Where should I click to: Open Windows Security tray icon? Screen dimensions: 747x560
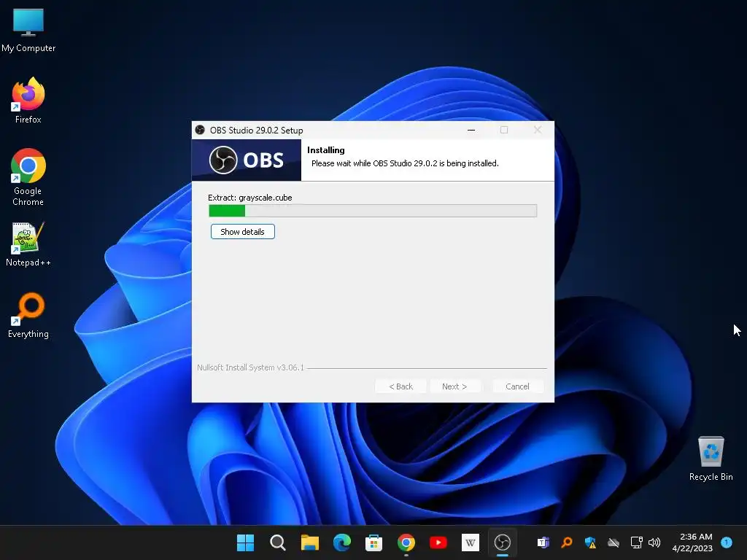(x=590, y=542)
